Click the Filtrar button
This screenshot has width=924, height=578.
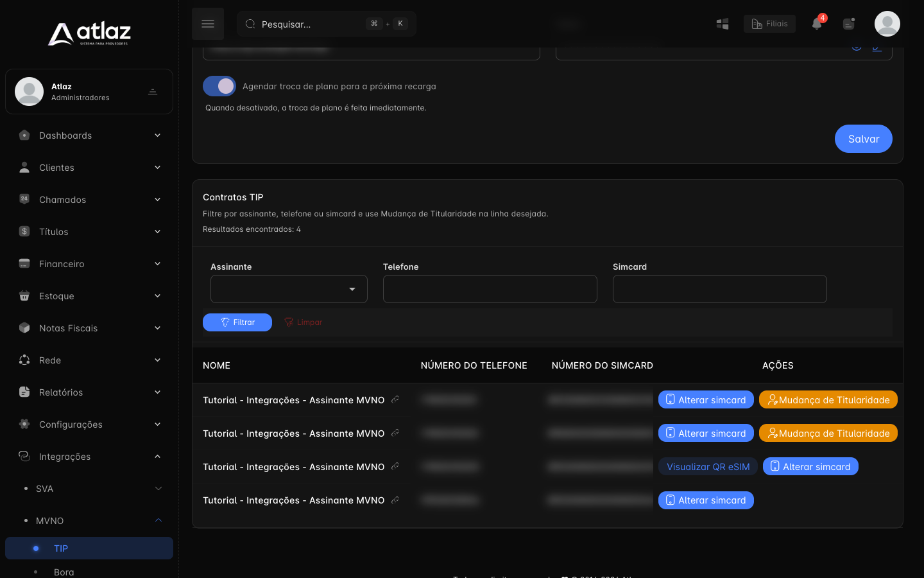coord(237,322)
